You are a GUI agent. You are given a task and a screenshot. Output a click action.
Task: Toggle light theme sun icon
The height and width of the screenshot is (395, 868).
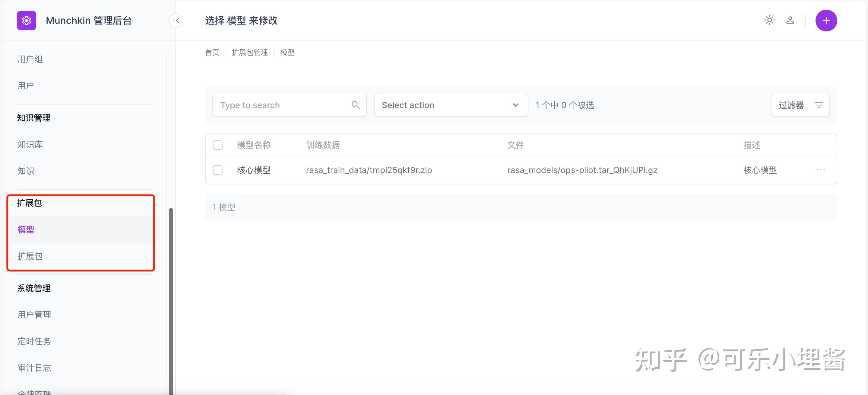click(770, 20)
